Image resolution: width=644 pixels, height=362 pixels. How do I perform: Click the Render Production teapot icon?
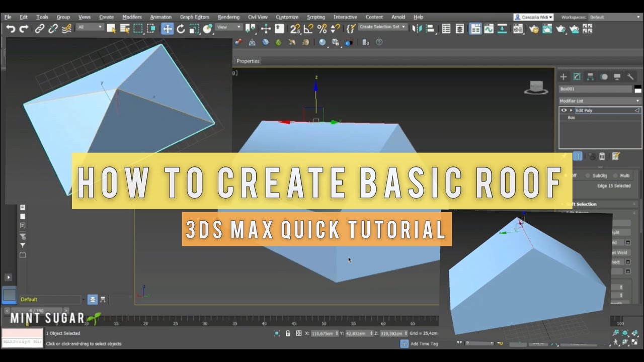560,29
